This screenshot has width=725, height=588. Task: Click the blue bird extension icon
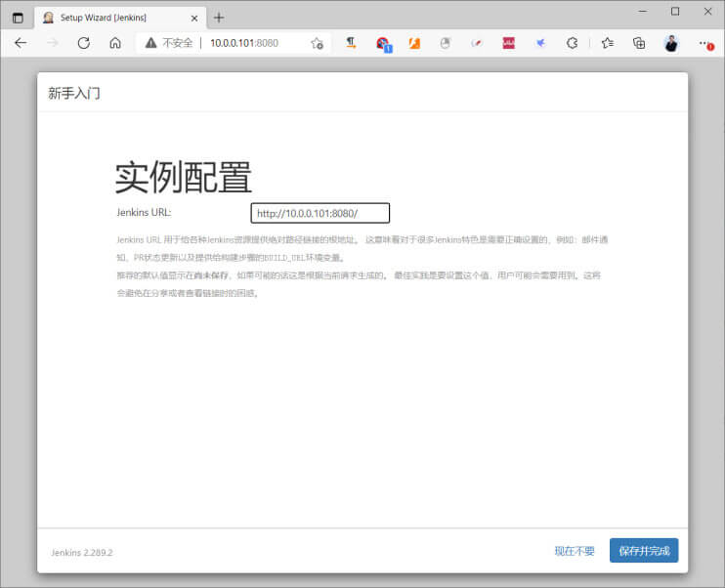pos(540,43)
